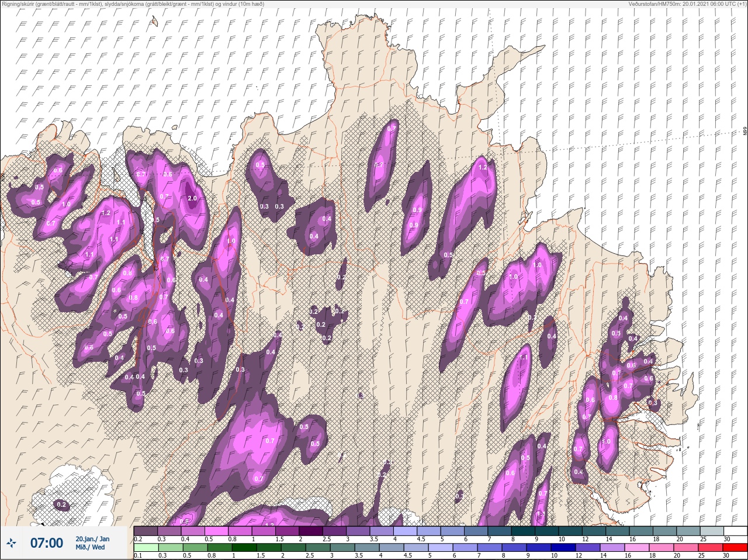Pick the red lower legend swatch after 30

click(736, 548)
